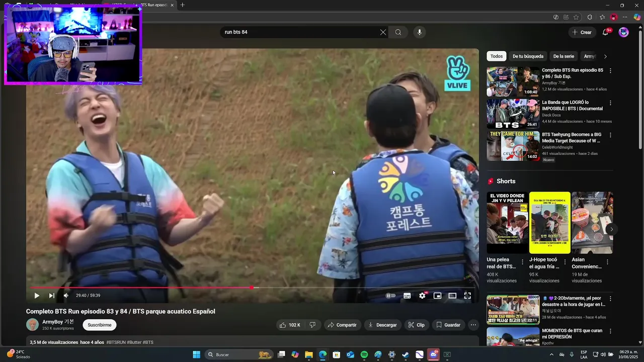Image resolution: width=644 pixels, height=362 pixels.
Task: Open YouTube notifications bell
Action: [x=605, y=32]
